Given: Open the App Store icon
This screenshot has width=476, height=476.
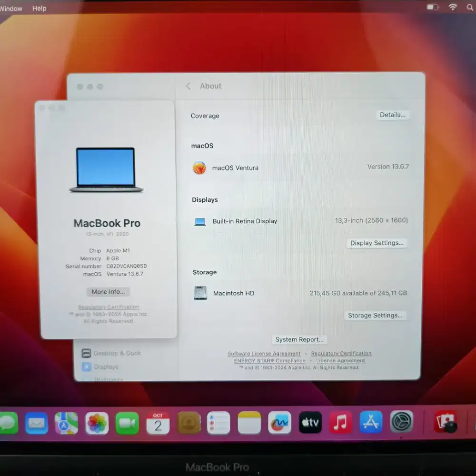Looking at the screenshot, I should pyautogui.click(x=371, y=422).
